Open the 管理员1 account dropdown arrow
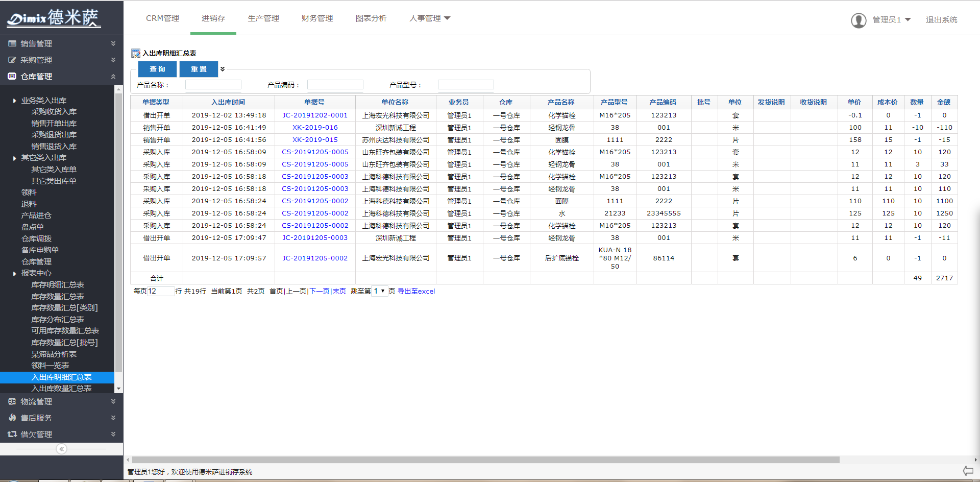980x482 pixels. pyautogui.click(x=908, y=20)
